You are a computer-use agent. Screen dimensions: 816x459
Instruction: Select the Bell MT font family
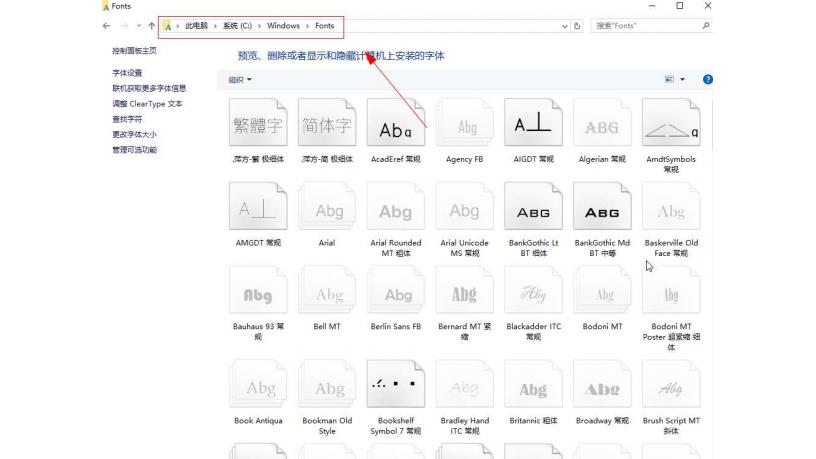tap(327, 290)
